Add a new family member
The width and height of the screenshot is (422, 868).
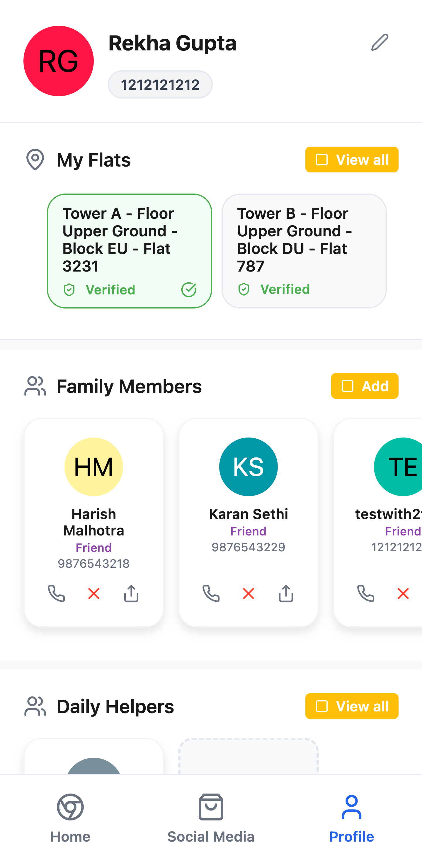365,386
